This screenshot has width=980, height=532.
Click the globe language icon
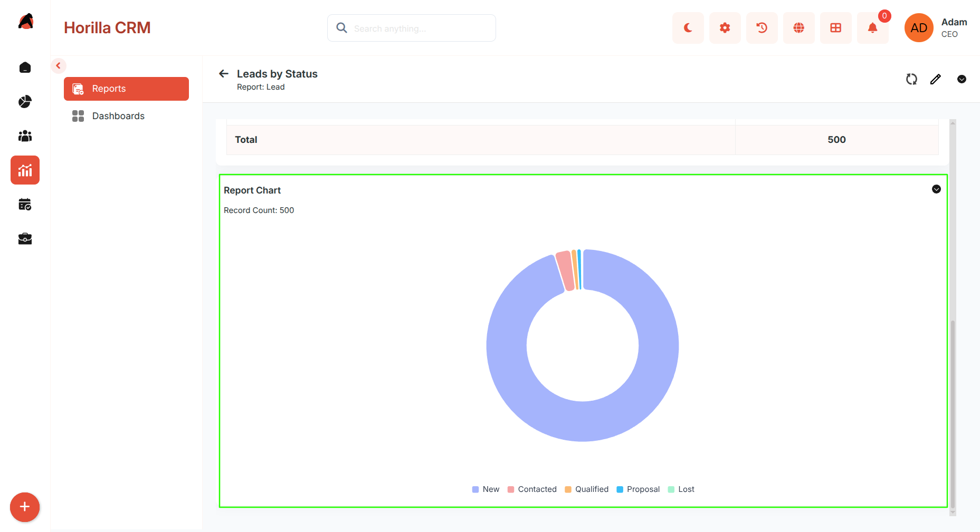(798, 28)
